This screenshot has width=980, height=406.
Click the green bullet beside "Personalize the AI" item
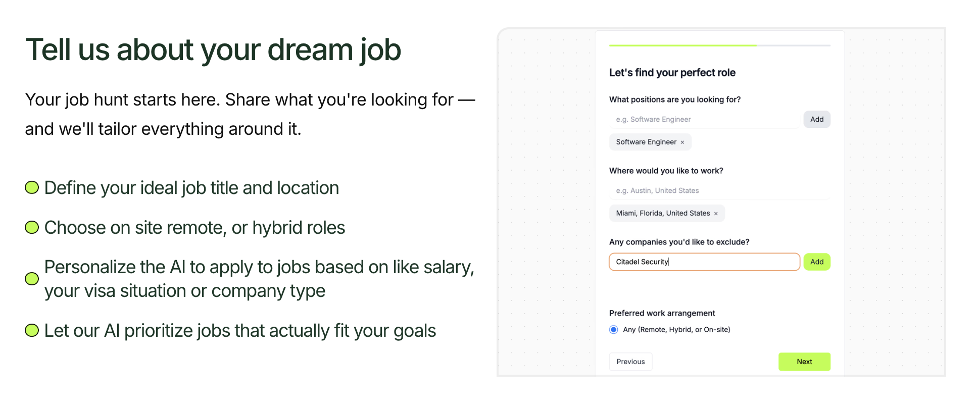[31, 279]
